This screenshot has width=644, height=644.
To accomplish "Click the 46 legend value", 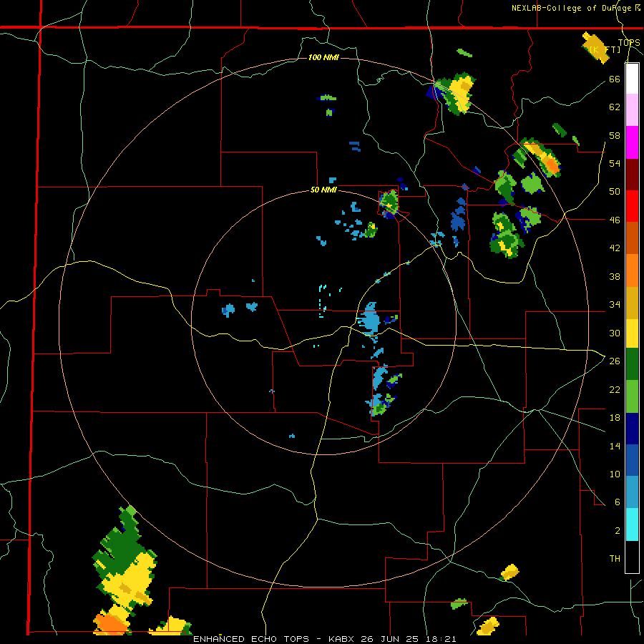I will pyautogui.click(x=615, y=220).
